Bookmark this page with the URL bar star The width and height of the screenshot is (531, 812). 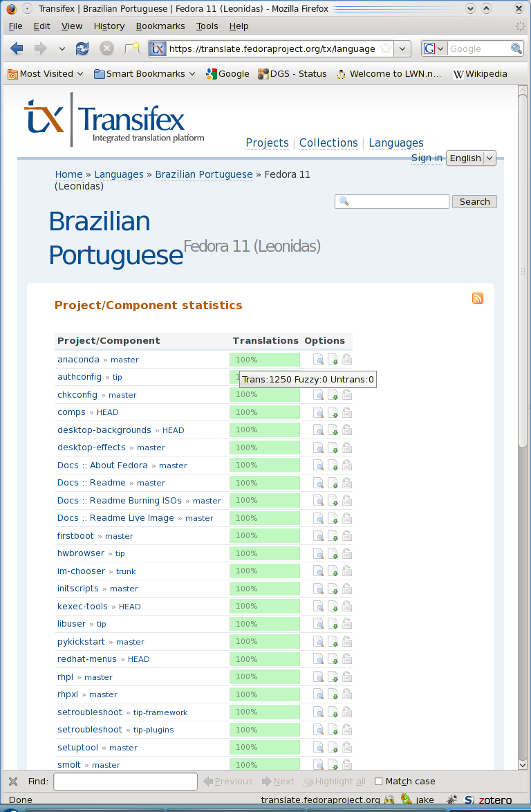(386, 48)
